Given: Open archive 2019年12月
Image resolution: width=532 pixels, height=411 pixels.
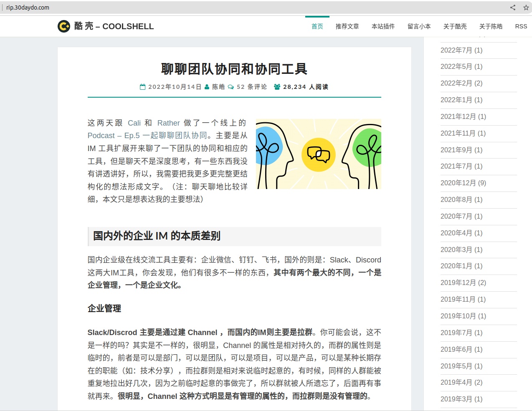Looking at the screenshot, I should coord(464,282).
